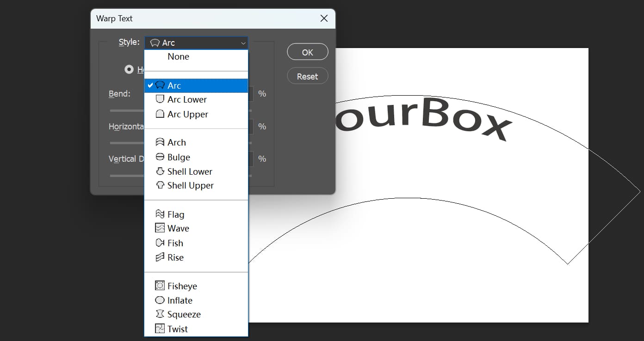This screenshot has width=644, height=341.
Task: Choose the Squeeze warp style icon
Action: tap(160, 314)
